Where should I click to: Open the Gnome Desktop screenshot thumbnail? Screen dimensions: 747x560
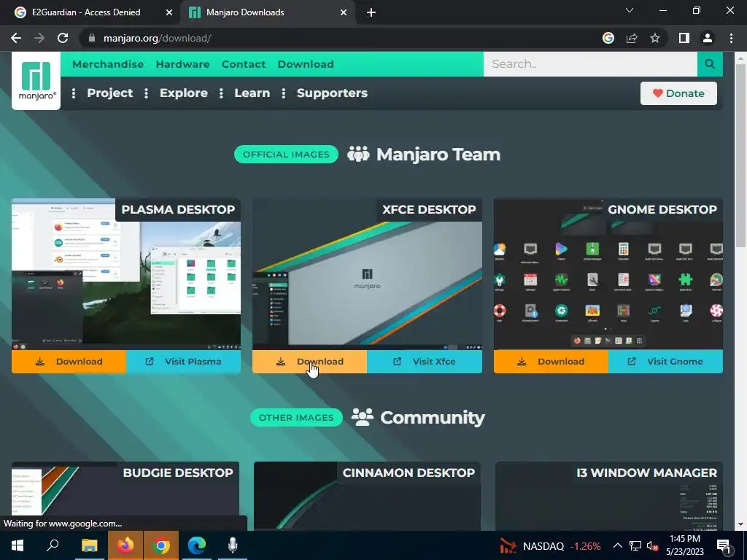point(608,274)
